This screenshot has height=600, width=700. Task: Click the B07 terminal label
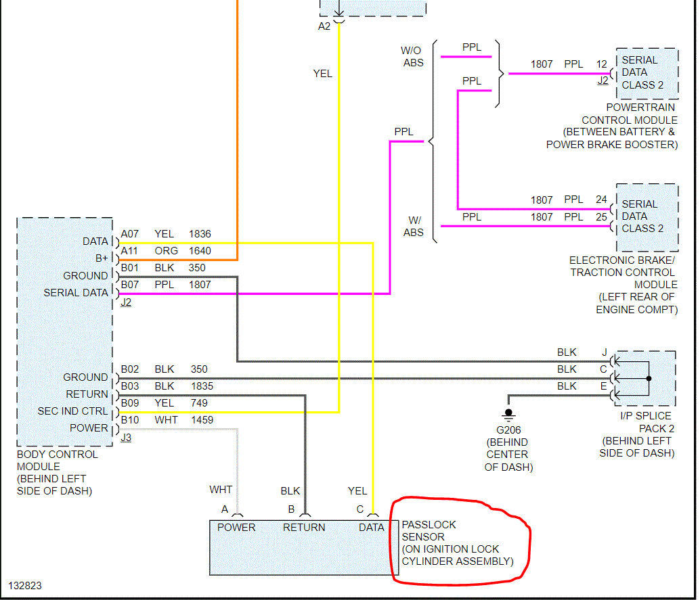pos(129,285)
